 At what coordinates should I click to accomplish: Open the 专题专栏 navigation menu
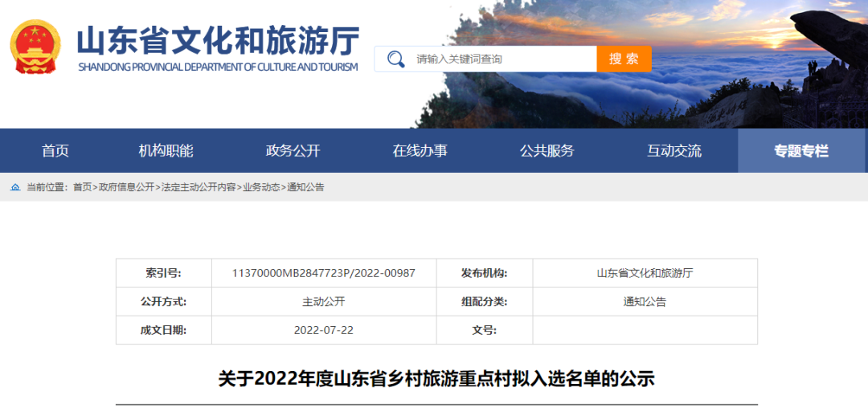[801, 150]
